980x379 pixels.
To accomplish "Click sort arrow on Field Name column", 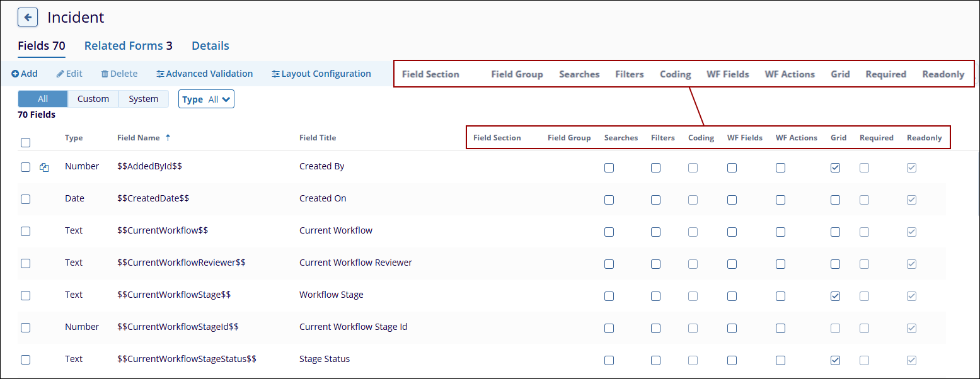I will click(168, 137).
